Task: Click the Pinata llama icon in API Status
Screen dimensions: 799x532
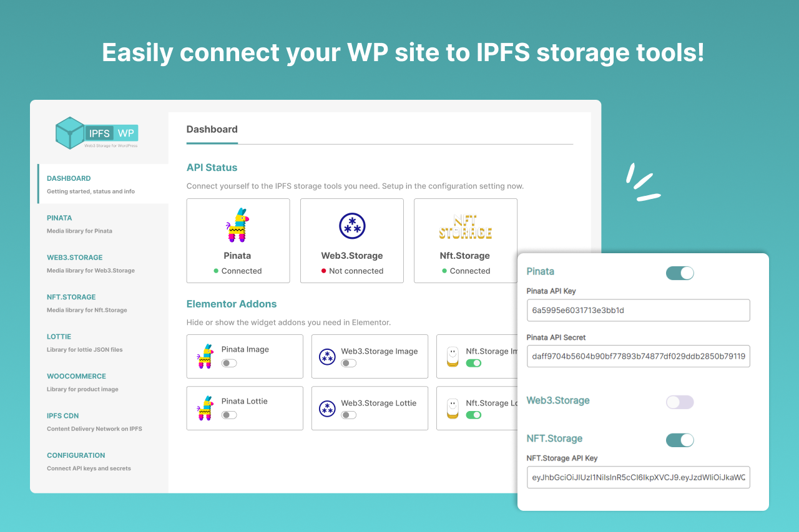Action: point(237,225)
